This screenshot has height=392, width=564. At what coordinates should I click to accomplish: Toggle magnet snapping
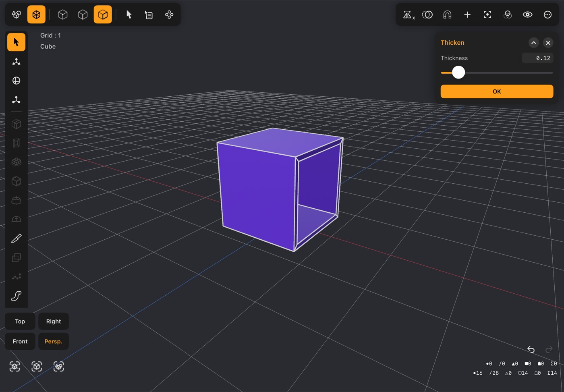tap(447, 15)
